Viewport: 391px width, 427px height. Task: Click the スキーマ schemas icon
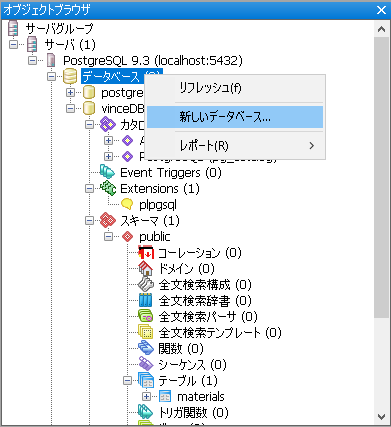point(108,220)
